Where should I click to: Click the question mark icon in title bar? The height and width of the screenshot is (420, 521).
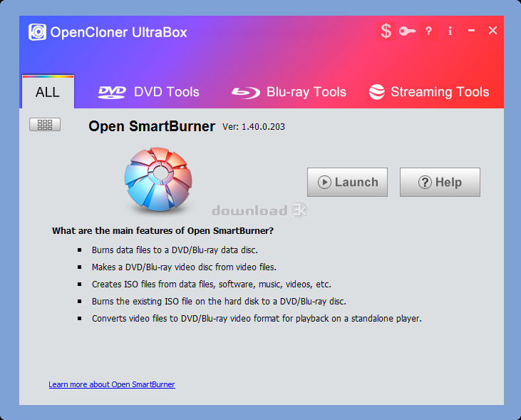tap(428, 31)
